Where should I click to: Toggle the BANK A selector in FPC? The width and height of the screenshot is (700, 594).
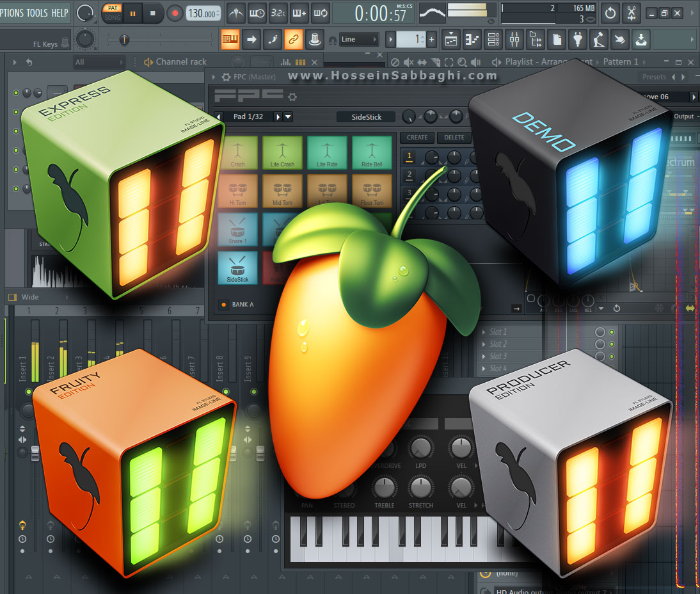click(223, 305)
